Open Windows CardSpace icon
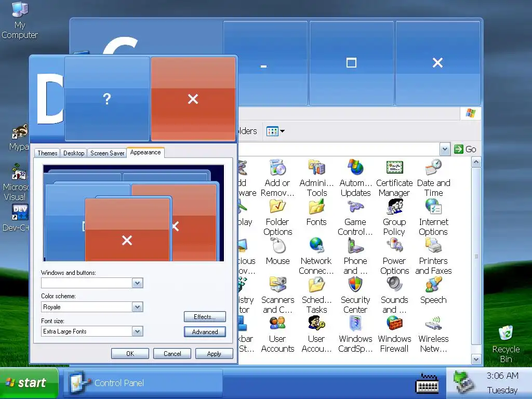This screenshot has width=532, height=399. pyautogui.click(x=355, y=324)
